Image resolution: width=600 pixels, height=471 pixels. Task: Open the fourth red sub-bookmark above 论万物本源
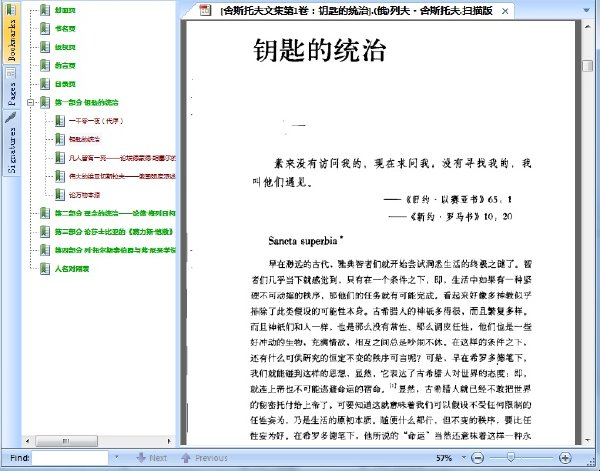point(122,176)
